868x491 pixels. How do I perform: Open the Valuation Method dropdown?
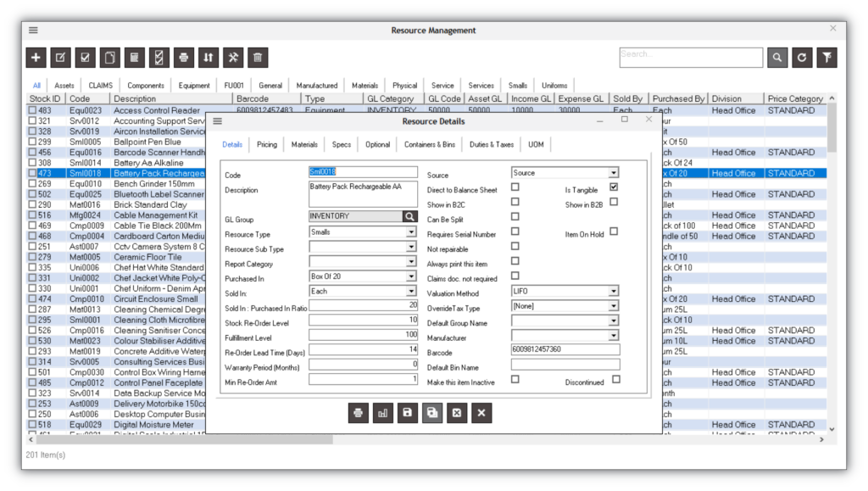tap(614, 291)
